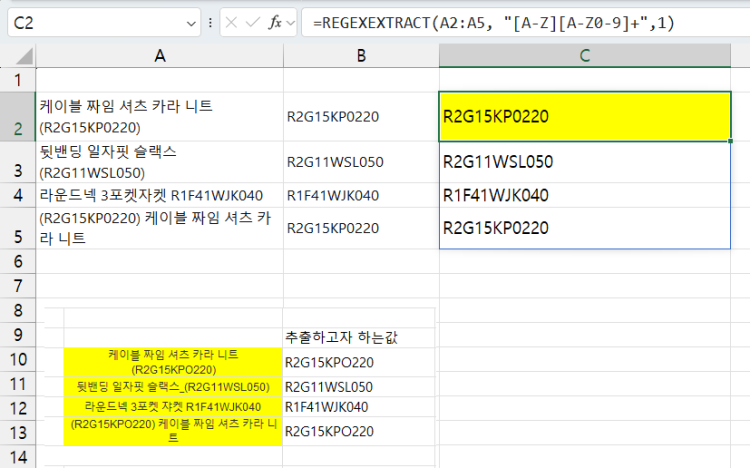Select cell B2 R2G15KP0220

pyautogui.click(x=361, y=117)
